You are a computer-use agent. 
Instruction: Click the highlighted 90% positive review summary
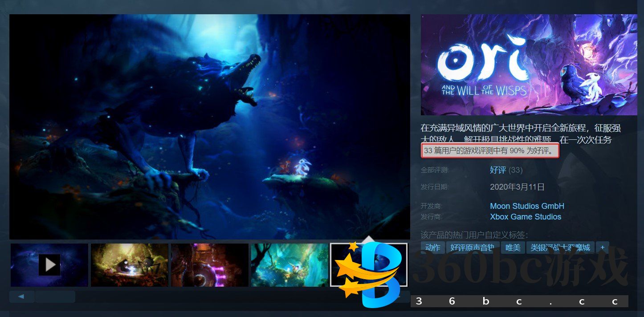(489, 150)
